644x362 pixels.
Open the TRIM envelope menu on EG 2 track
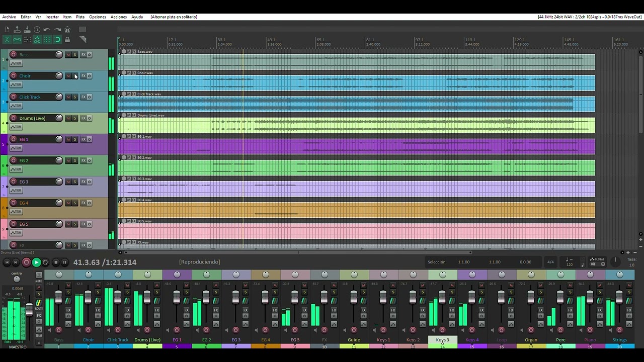click(x=16, y=169)
